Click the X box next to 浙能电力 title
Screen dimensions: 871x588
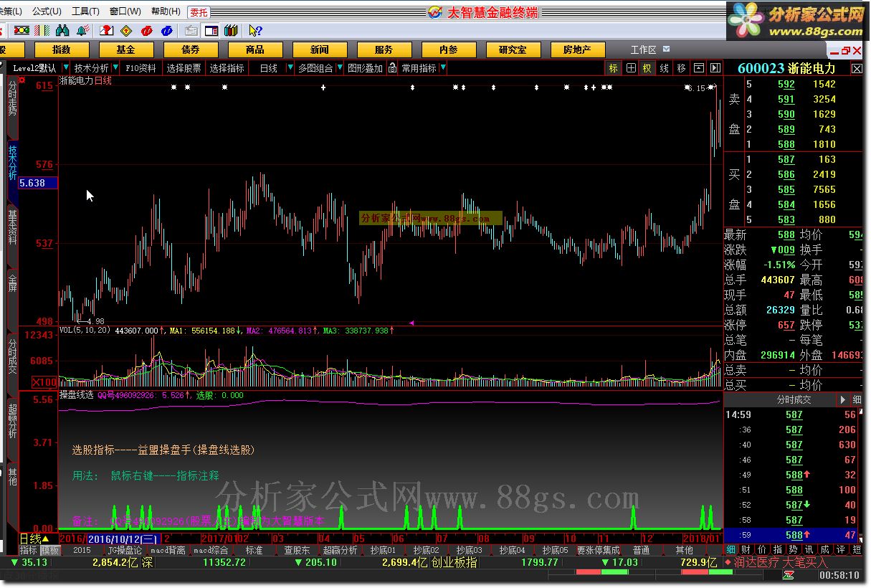(857, 68)
